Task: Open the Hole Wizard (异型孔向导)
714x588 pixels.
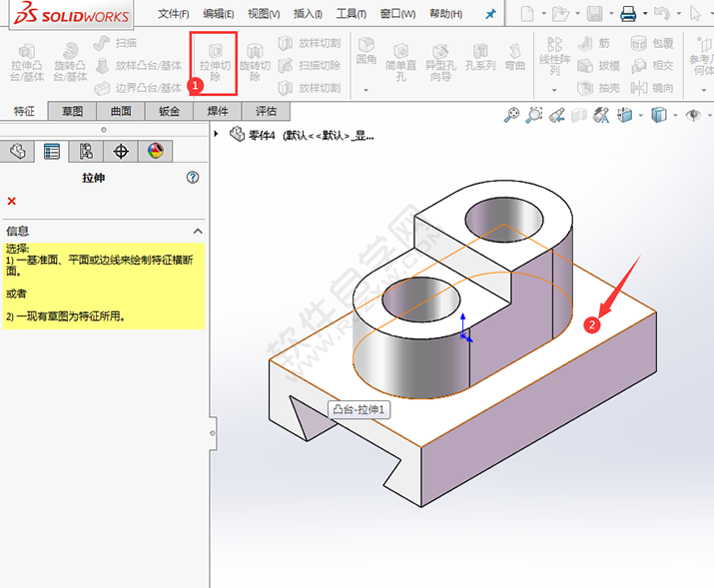Action: [440, 63]
